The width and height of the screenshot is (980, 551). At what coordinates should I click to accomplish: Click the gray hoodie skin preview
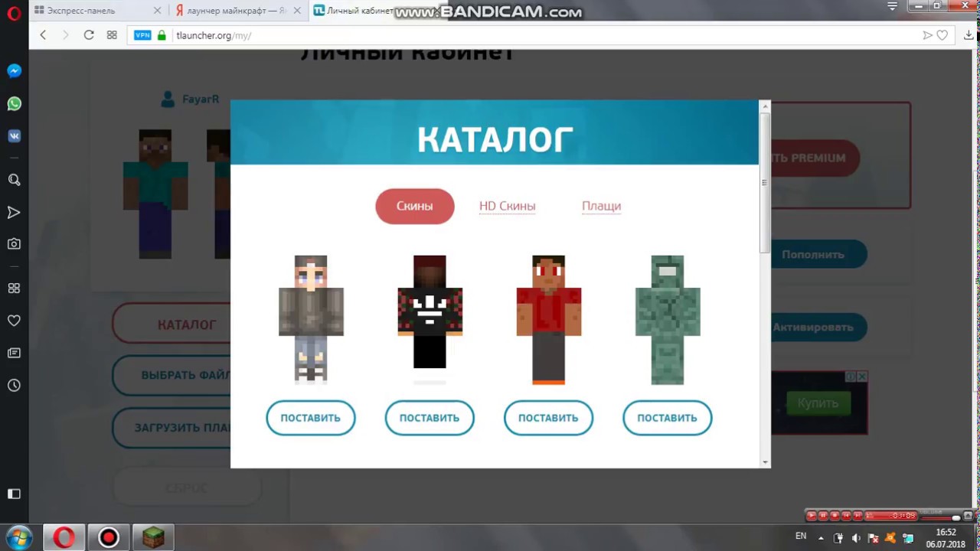coord(311,320)
